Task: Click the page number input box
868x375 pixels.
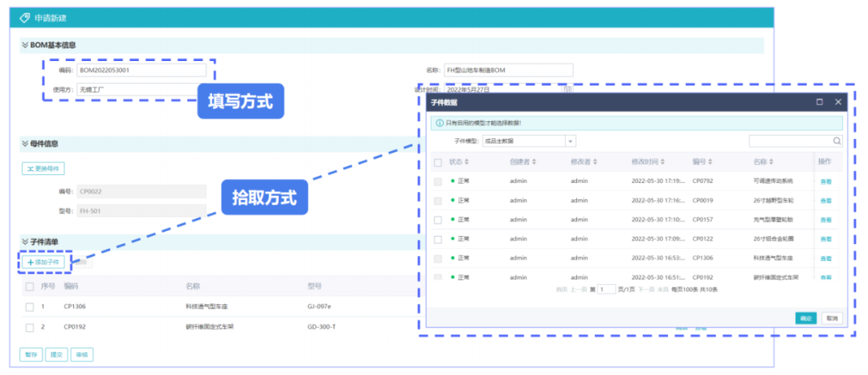Action: [607, 289]
